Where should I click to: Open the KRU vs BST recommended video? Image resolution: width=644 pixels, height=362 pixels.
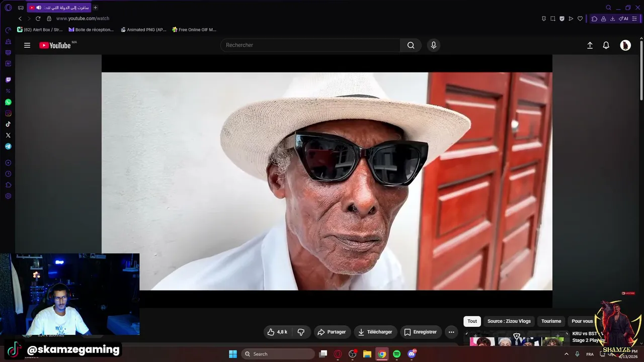[586, 337]
